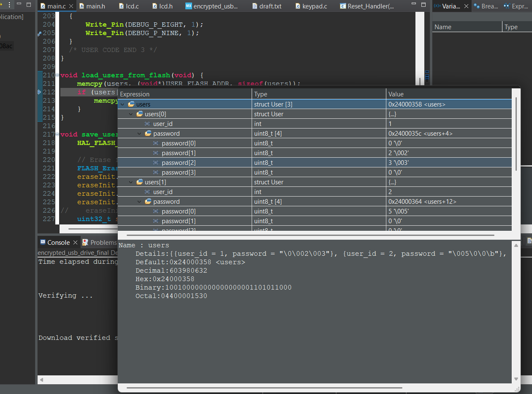Select the password[2] row in the popup
Viewport: 532px width, 394px height.
[178, 163]
